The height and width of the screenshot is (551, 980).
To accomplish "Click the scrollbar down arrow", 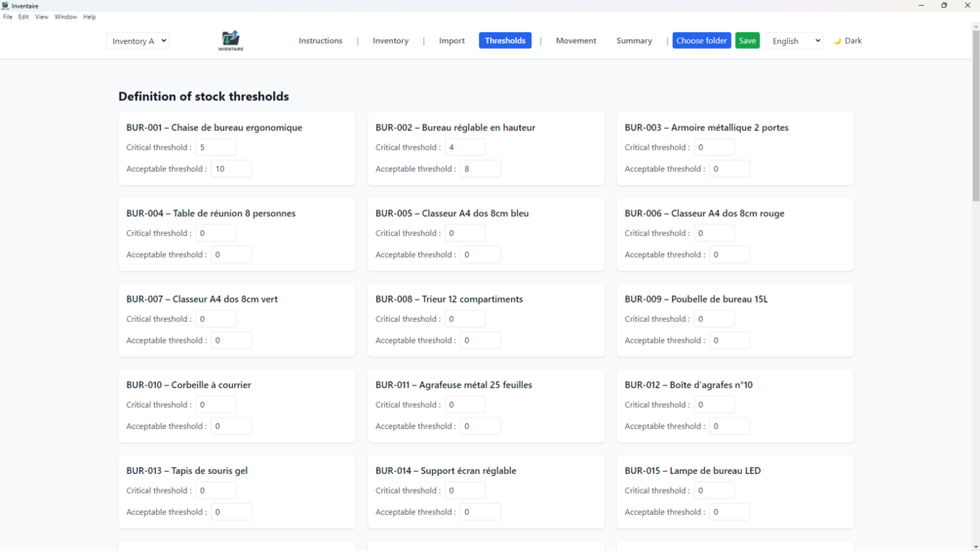I will [x=976, y=547].
